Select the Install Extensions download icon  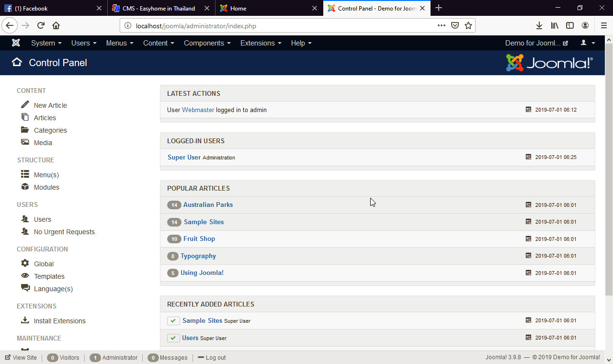(x=25, y=320)
